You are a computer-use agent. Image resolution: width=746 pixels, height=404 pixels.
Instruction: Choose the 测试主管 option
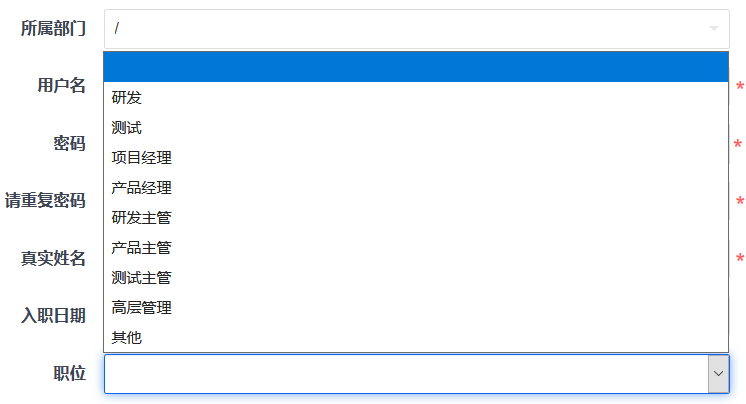(142, 278)
